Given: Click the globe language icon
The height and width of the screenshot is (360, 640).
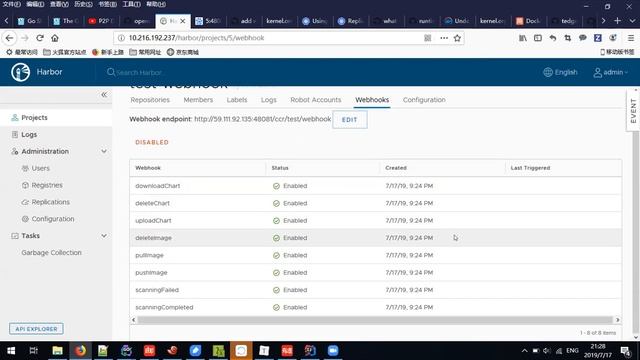Looking at the screenshot, I should [x=548, y=72].
